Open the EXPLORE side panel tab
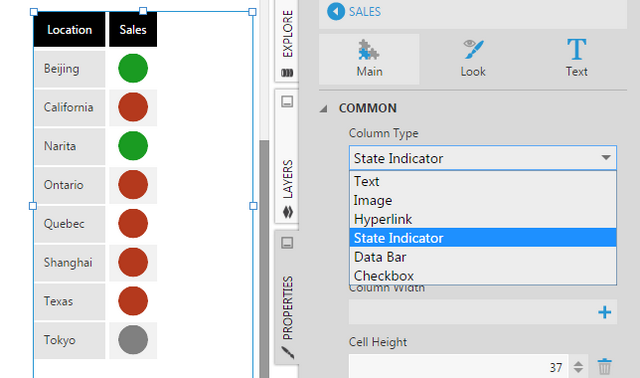 287,41
